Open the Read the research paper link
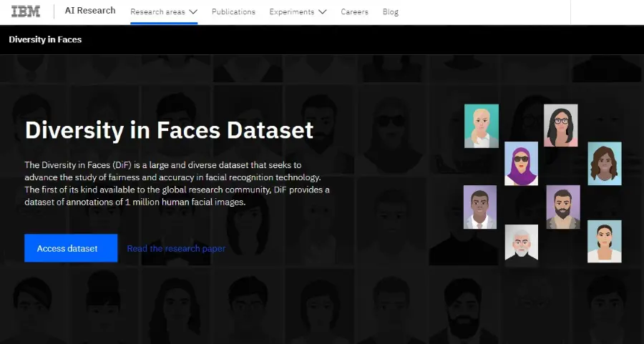The width and height of the screenshot is (644, 344). click(x=176, y=249)
